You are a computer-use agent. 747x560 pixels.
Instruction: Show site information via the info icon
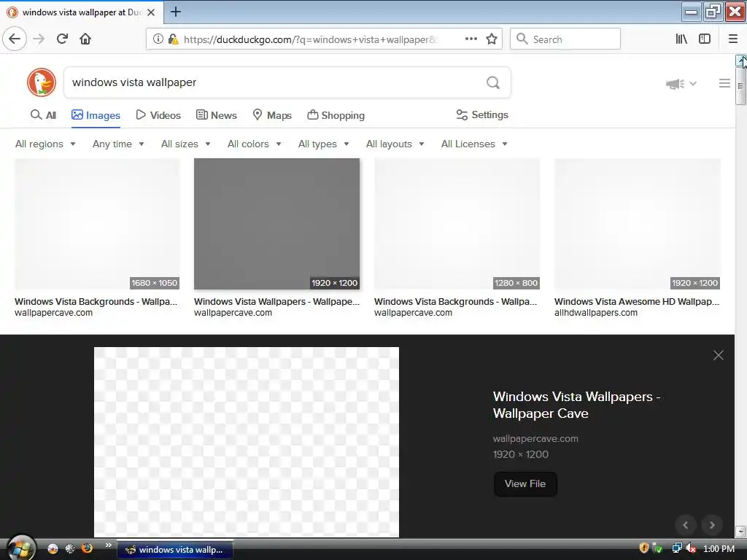click(158, 39)
